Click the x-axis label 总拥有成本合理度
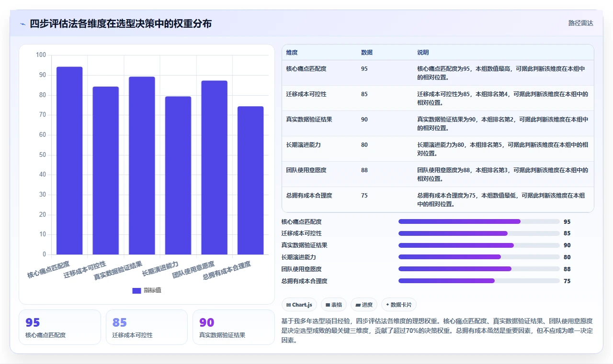Screen dimensions: 613x364 click(227, 271)
